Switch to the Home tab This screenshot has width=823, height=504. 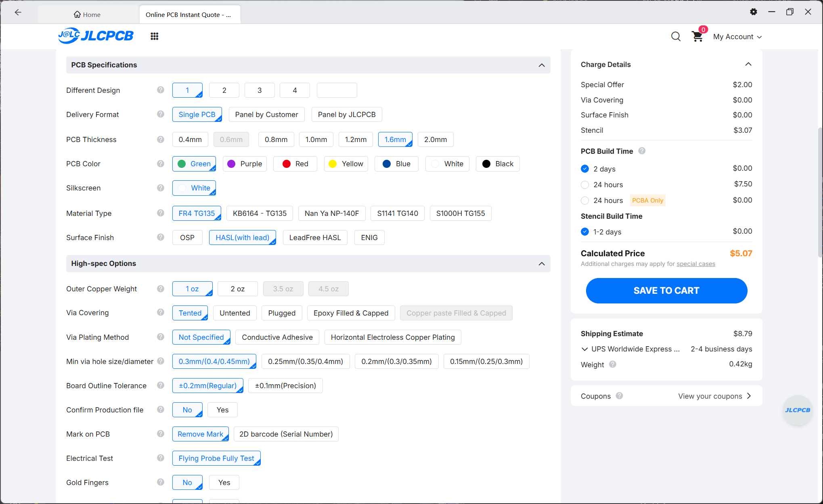click(87, 15)
